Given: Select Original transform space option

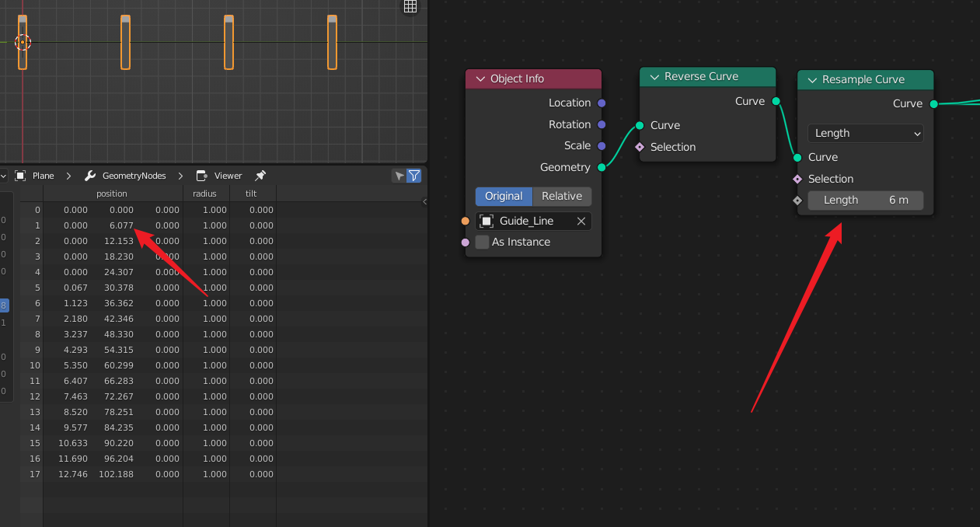Looking at the screenshot, I should coord(504,196).
